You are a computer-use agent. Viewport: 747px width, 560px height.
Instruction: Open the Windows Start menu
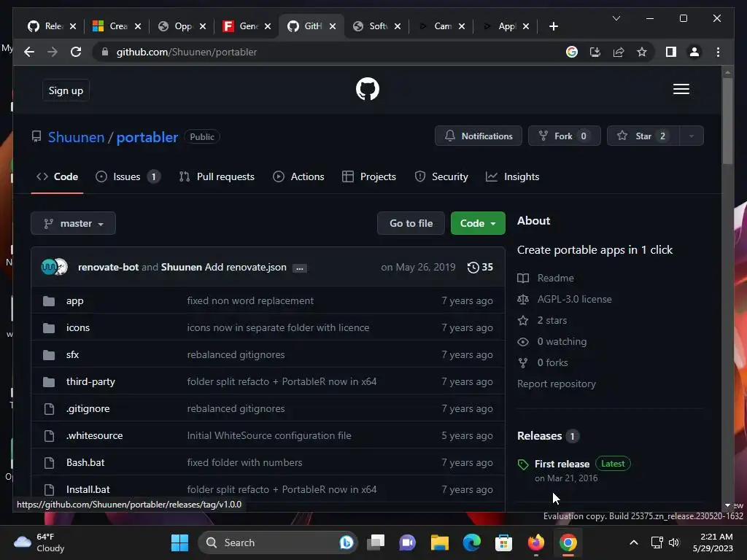click(179, 542)
